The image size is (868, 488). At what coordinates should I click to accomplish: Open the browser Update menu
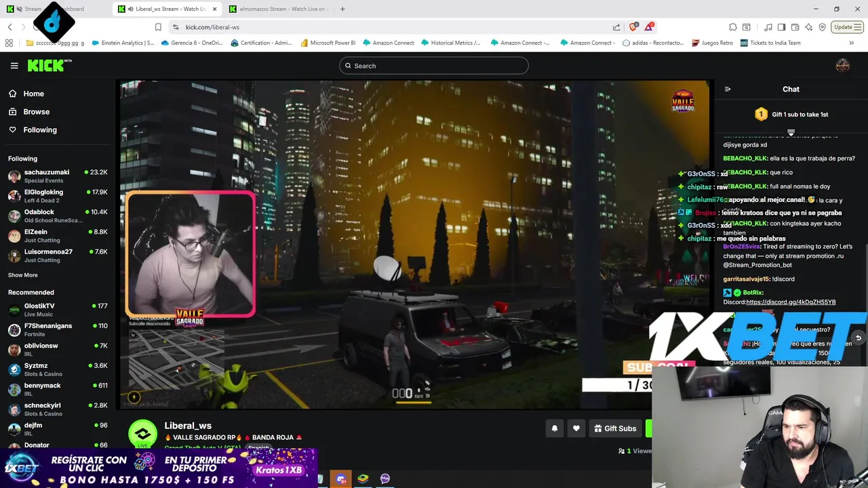point(847,27)
